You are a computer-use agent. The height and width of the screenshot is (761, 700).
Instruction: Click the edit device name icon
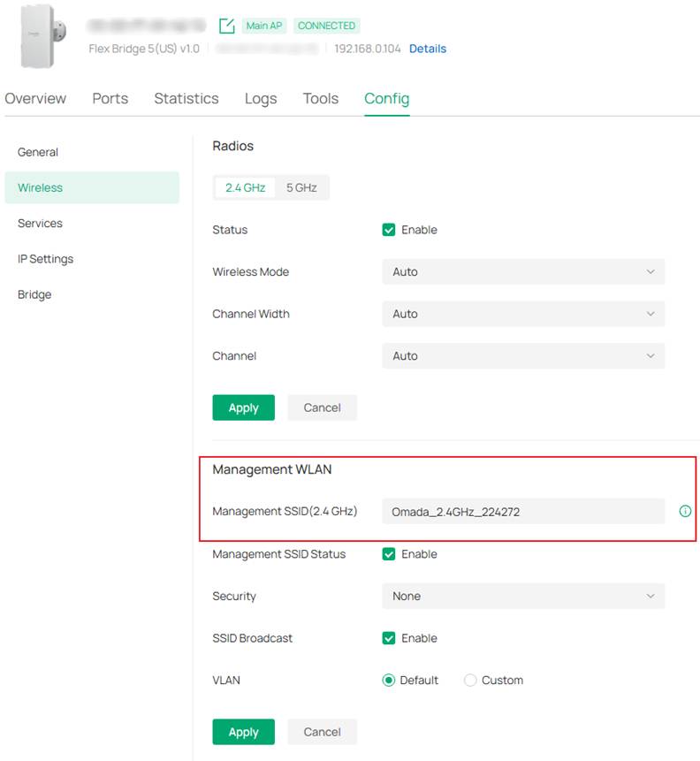click(226, 26)
